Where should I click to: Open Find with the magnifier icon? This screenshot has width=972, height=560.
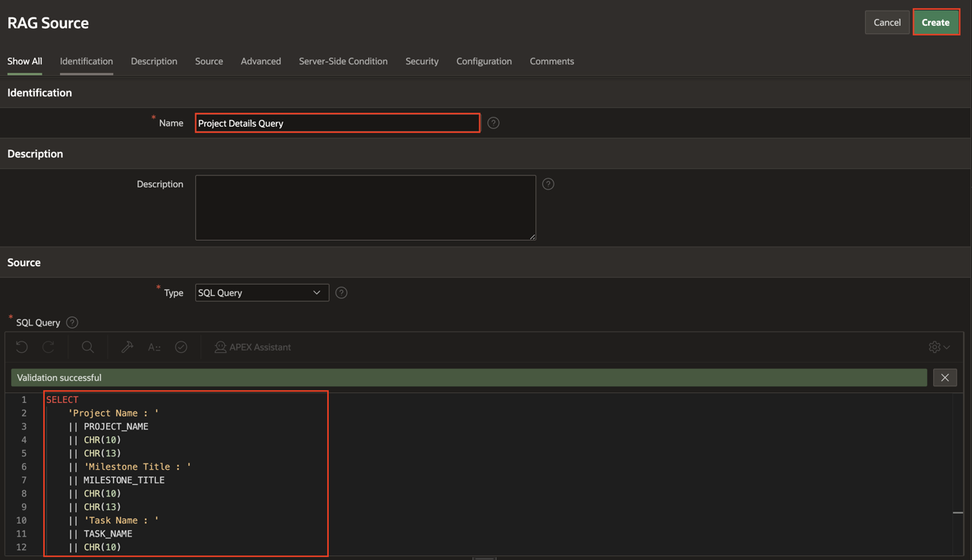click(x=88, y=347)
